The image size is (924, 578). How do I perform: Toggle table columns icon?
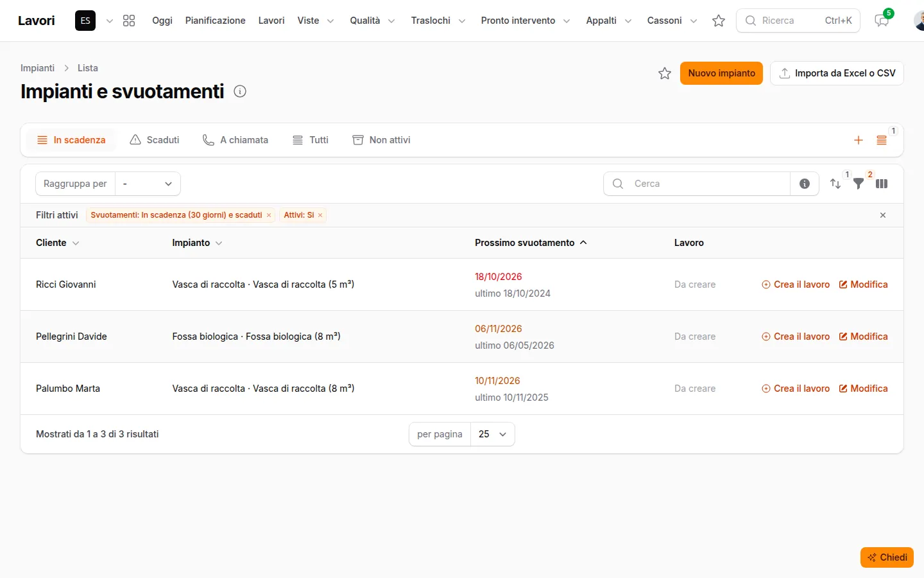click(882, 184)
